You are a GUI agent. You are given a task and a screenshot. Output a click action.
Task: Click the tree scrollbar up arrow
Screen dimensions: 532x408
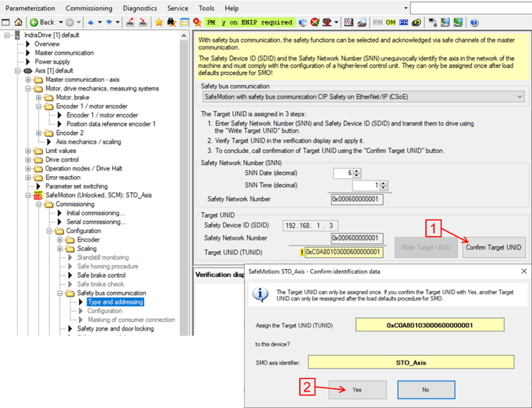click(x=184, y=36)
